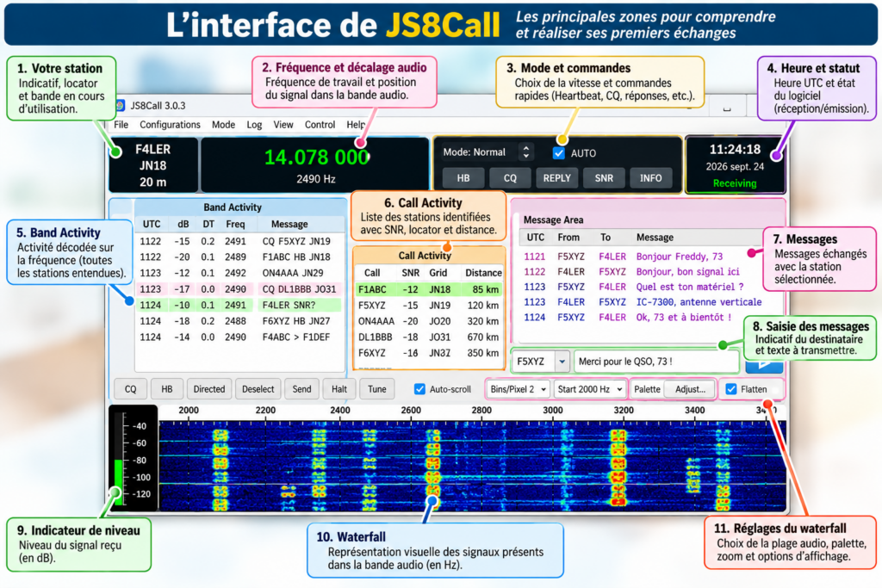
Task: Click message 'IC-7300, antenne verticale'
Action: coord(699,302)
